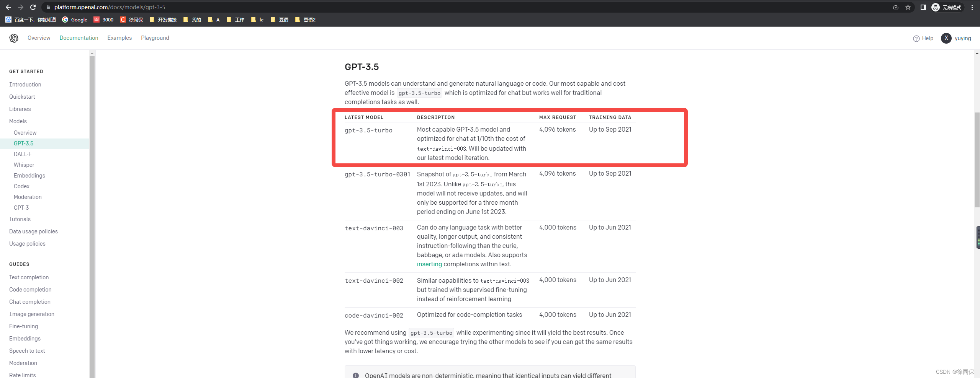This screenshot has height=378, width=980.
Task: Click the lock icon in address bar
Action: point(48,7)
